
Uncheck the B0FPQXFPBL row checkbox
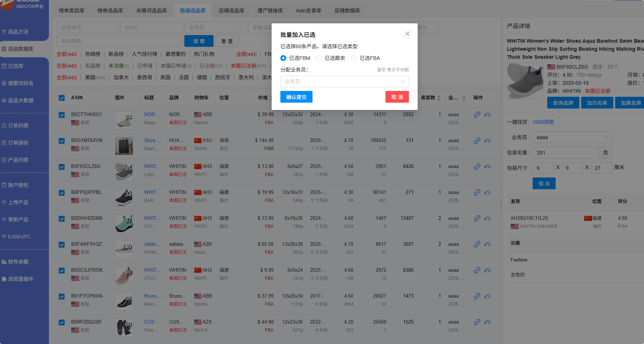(62, 193)
